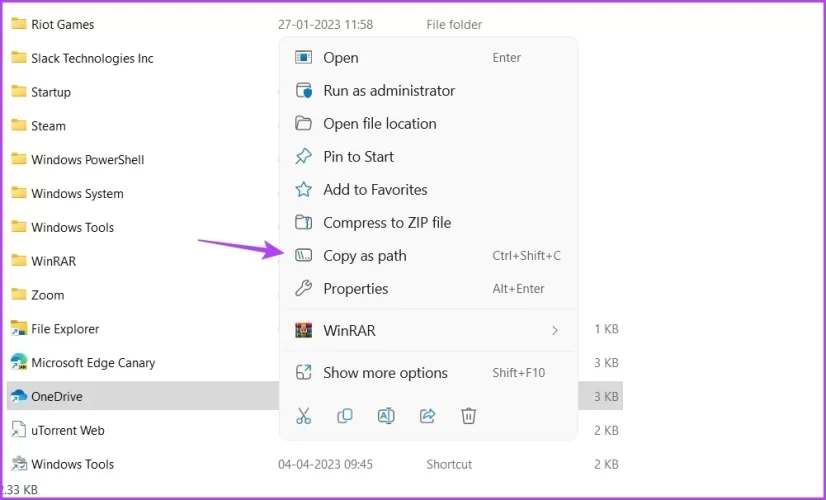Click the Microsoft Edge Canary shortcut icon
826x500 pixels.
coord(18,362)
